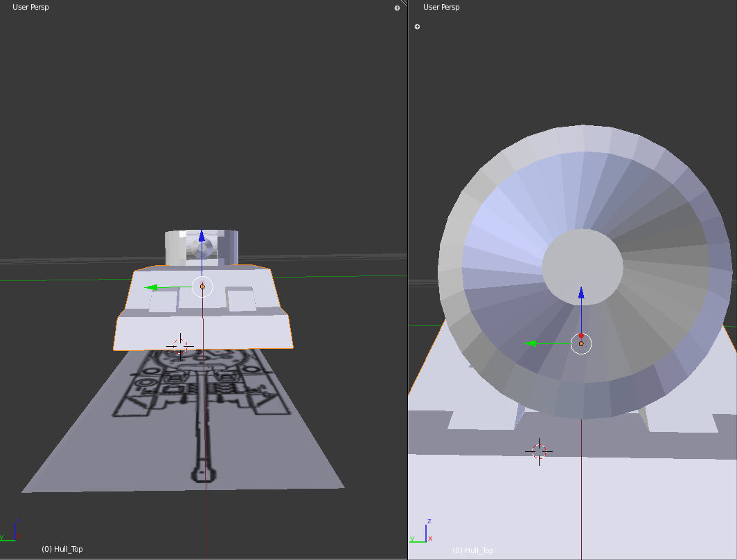Click blue Z-axis arrow in left viewport
Image resolution: width=737 pixels, height=560 pixels.
coord(202,237)
